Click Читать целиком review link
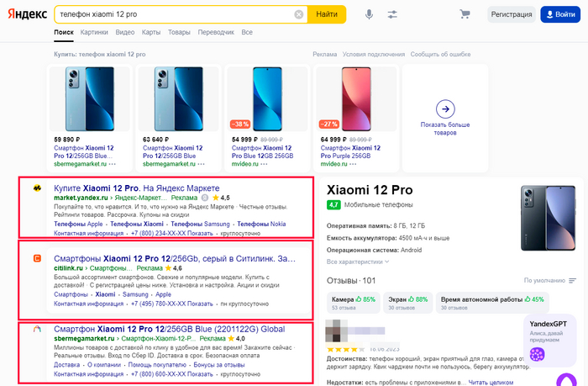Image resolution: width=588 pixels, height=386 pixels. click(x=491, y=383)
